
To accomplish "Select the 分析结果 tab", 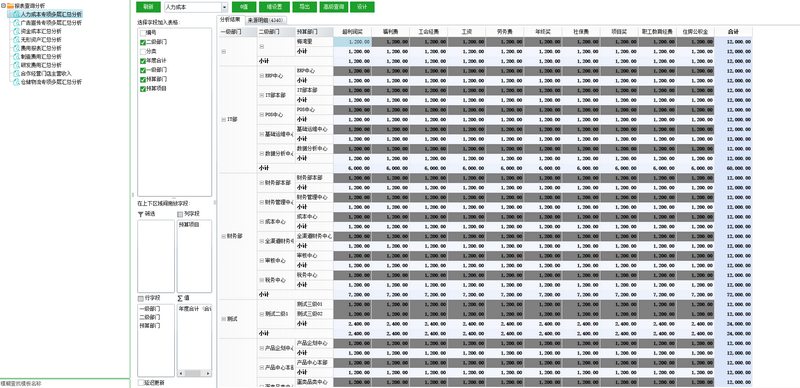I will [230, 20].
